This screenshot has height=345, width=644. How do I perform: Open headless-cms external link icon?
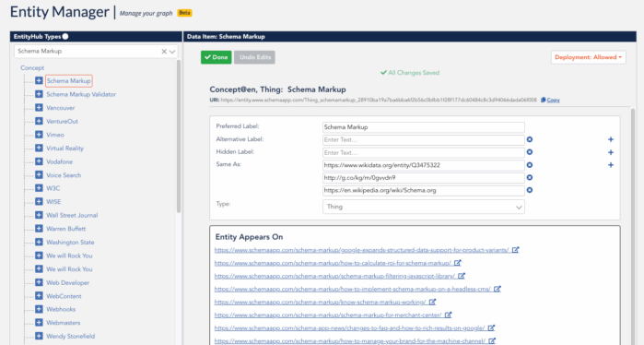click(498, 289)
